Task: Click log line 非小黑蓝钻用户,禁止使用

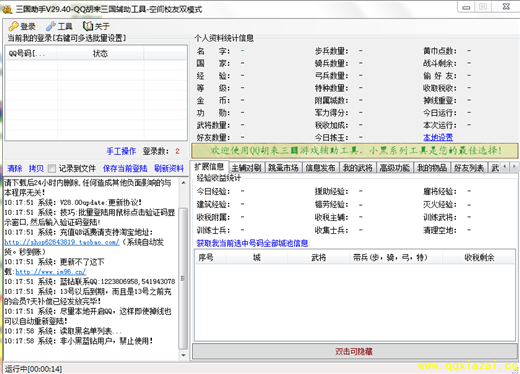Action: pos(79,341)
